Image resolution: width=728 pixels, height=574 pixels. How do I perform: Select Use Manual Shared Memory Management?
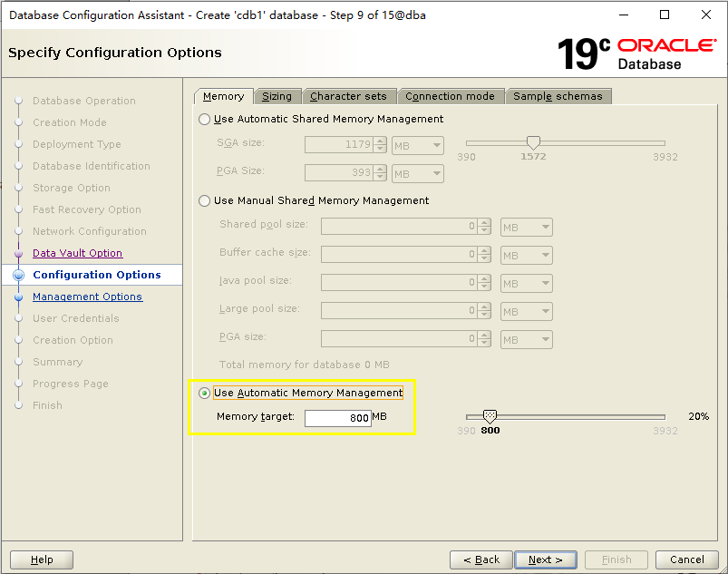[204, 200]
